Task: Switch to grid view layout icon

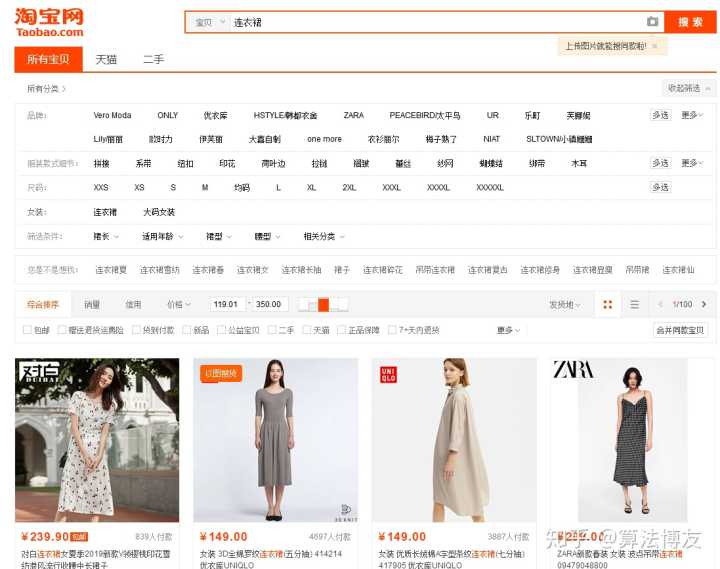Action: click(607, 304)
